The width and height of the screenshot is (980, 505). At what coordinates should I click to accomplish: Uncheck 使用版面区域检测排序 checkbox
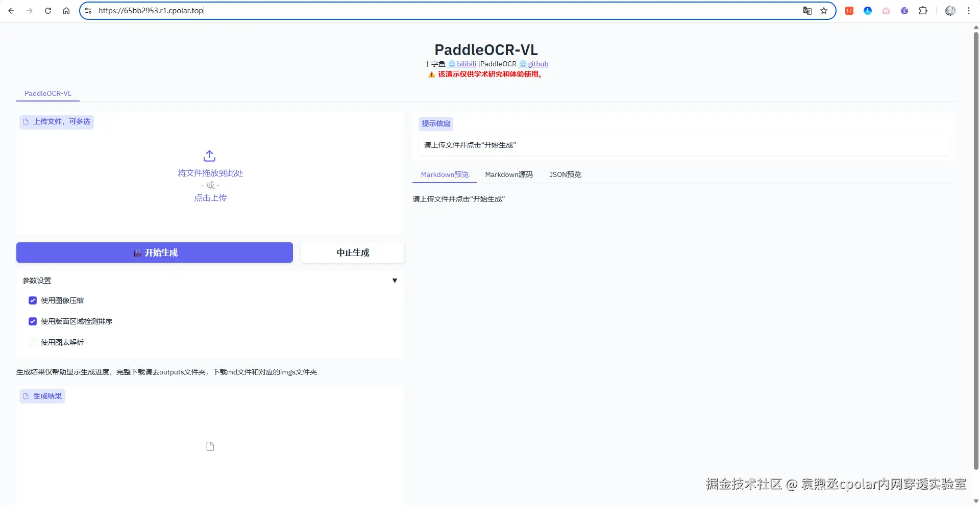pyautogui.click(x=33, y=321)
